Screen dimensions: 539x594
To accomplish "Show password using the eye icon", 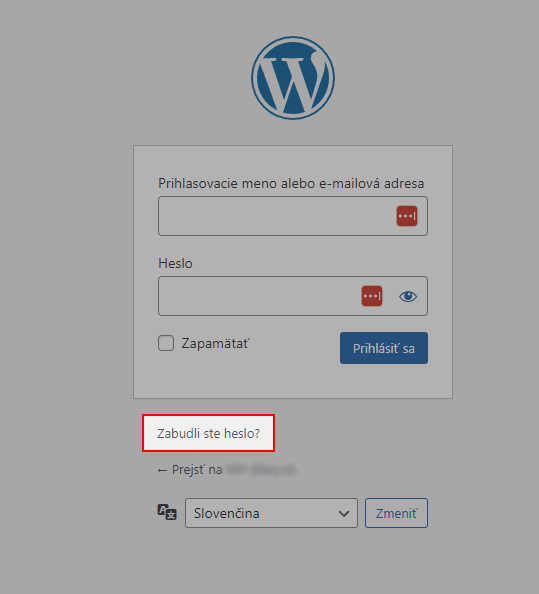I will click(x=408, y=296).
